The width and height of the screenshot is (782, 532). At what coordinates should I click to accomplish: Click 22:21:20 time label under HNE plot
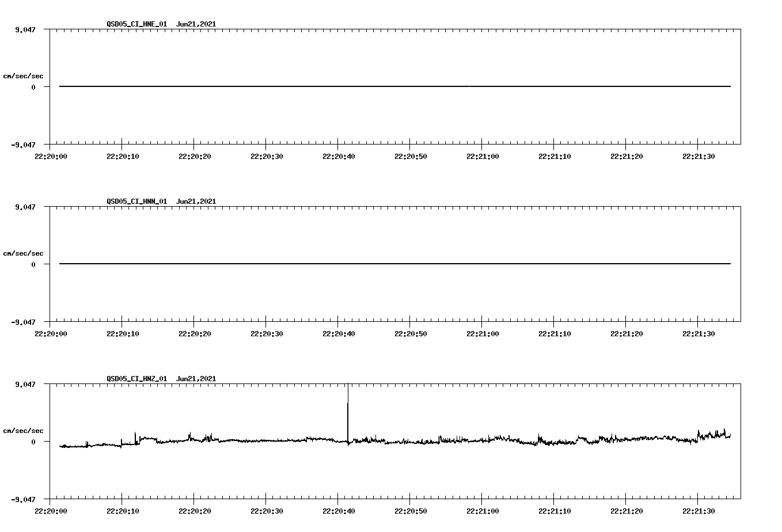tap(627, 156)
